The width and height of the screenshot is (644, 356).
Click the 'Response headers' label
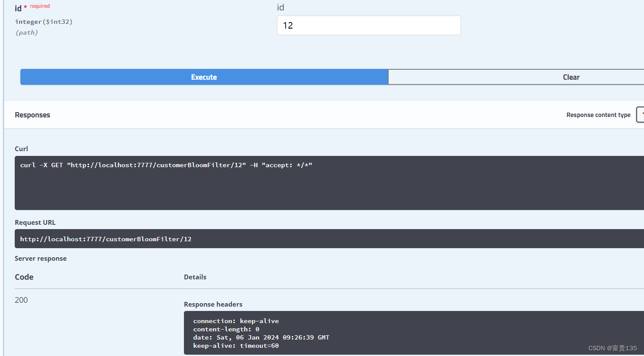coord(213,304)
